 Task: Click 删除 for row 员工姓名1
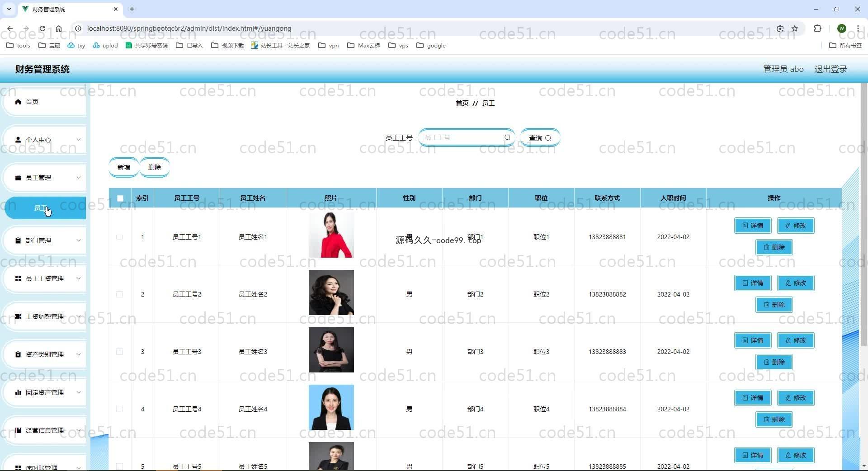tap(774, 247)
